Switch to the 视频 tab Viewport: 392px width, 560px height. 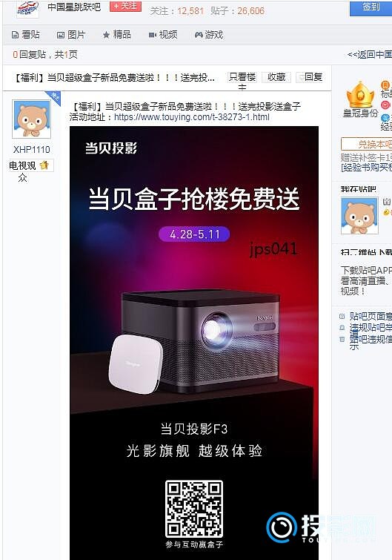click(x=163, y=35)
